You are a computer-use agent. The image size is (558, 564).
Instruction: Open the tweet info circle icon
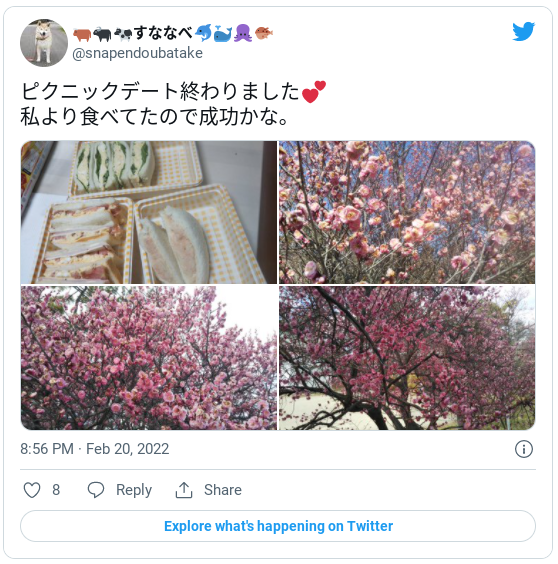(523, 449)
